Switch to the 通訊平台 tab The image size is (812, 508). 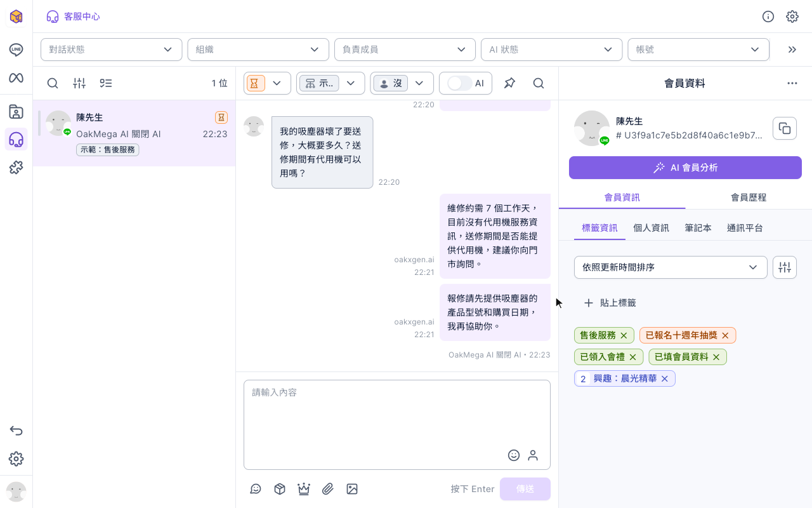point(745,228)
